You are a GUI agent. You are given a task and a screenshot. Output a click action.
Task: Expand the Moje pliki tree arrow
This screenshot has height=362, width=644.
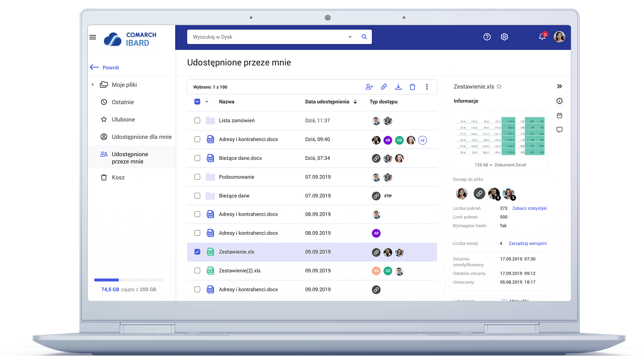coord(93,85)
